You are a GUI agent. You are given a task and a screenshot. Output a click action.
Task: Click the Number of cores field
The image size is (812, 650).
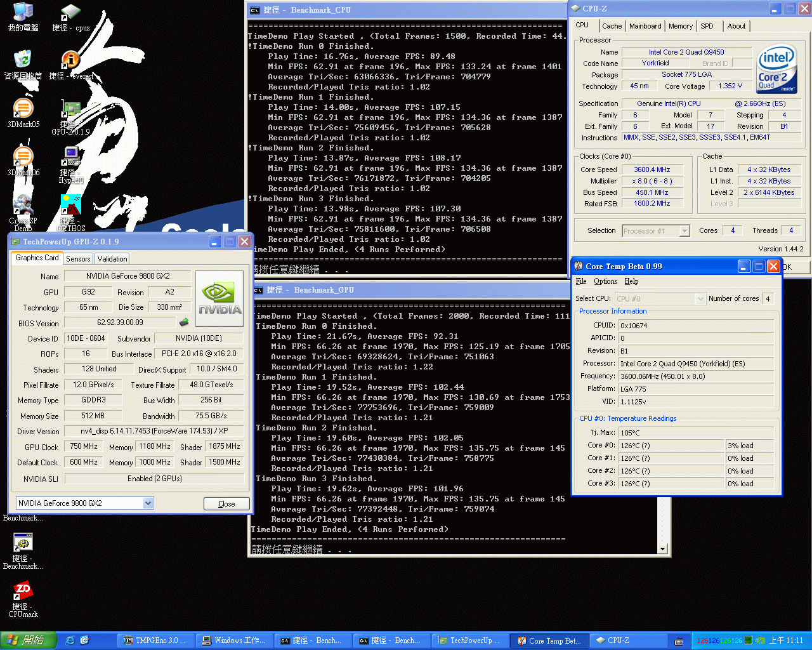[768, 298]
